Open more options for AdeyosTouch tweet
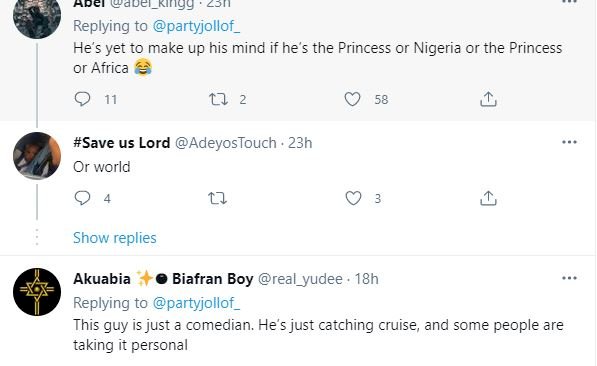Viewport: 597px width, 366px height. click(569, 142)
